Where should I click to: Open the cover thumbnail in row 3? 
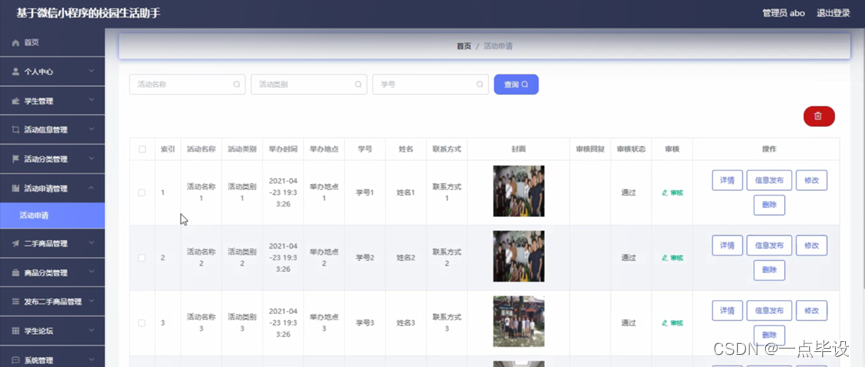(519, 321)
